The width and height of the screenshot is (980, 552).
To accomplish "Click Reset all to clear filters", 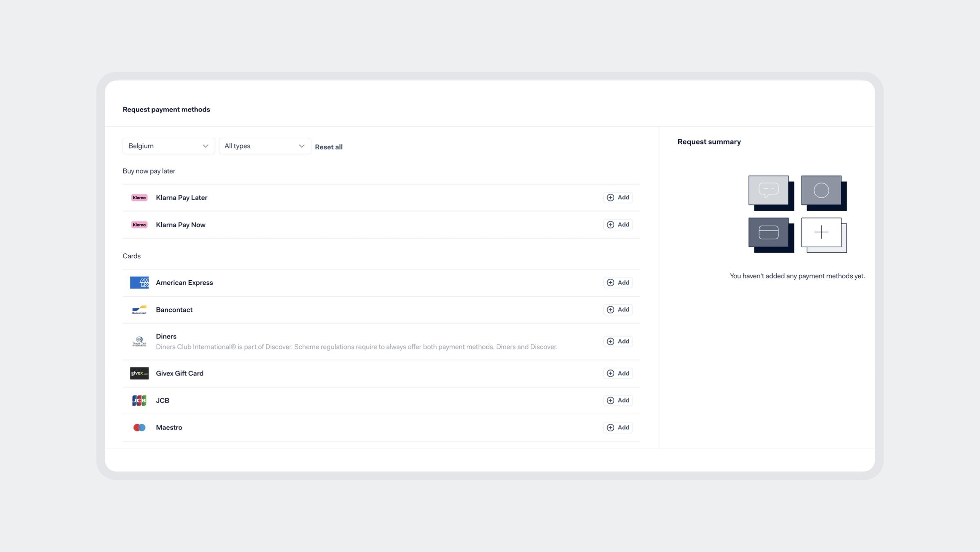I will pos(329,146).
